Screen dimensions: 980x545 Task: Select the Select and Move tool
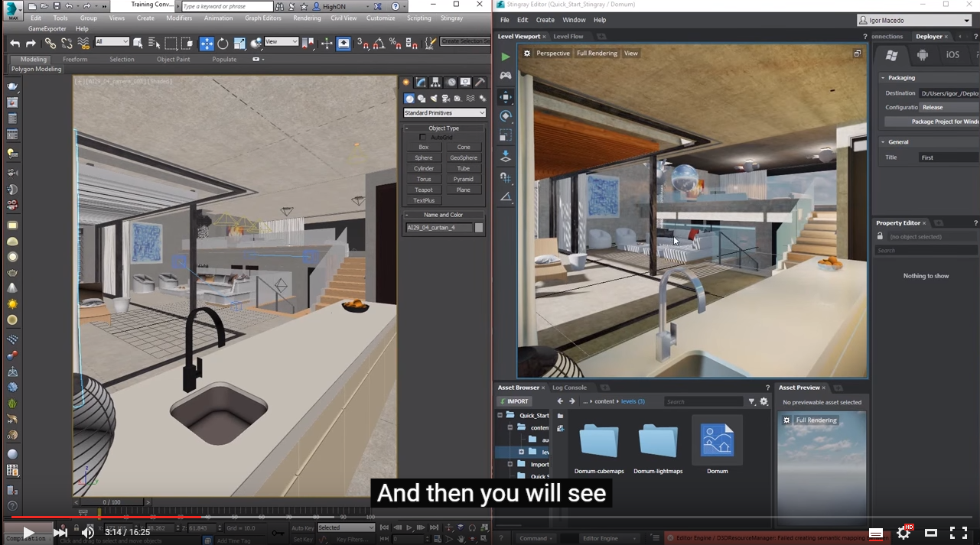tap(207, 44)
